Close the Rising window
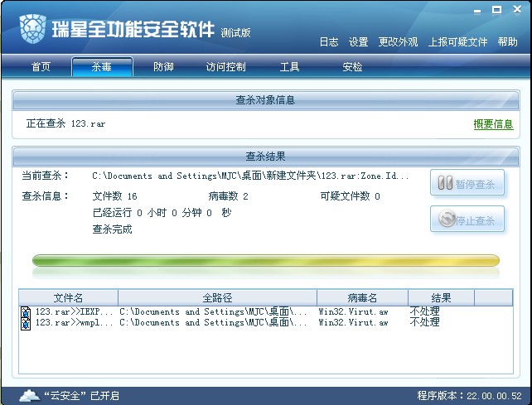The image size is (532, 405). pyautogui.click(x=517, y=9)
